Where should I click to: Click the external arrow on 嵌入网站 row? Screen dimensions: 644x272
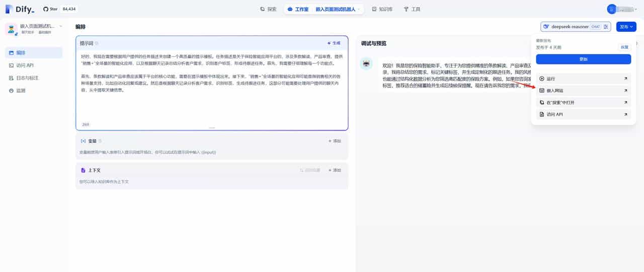click(x=625, y=91)
